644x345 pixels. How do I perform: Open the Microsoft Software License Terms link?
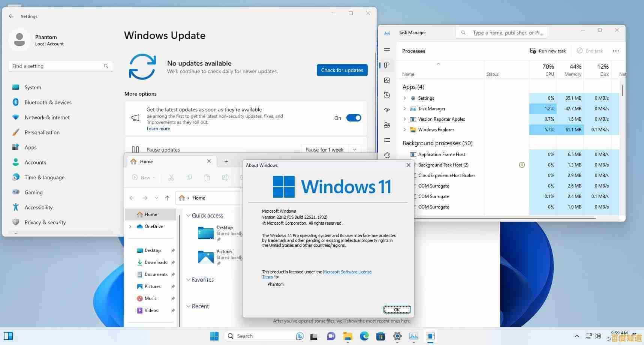(347, 272)
